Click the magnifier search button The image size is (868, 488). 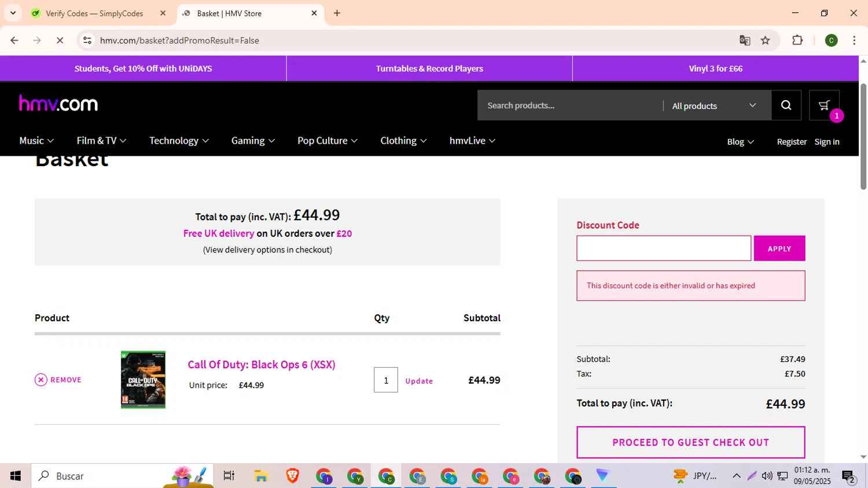tap(786, 105)
